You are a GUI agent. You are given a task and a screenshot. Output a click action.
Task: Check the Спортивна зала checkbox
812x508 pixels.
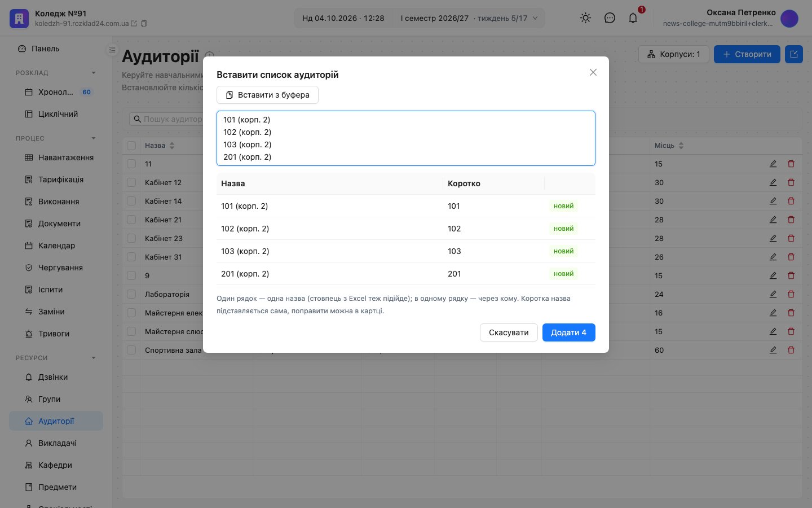(x=131, y=350)
